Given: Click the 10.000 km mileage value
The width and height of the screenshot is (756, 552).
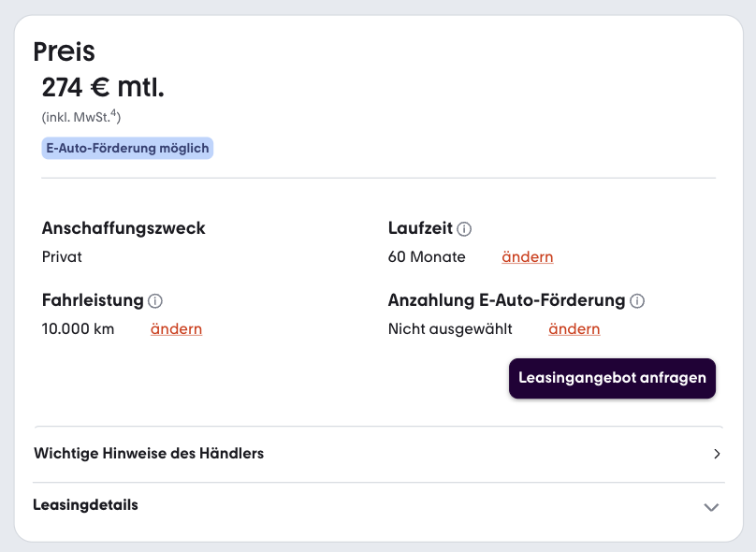Looking at the screenshot, I should click(78, 329).
